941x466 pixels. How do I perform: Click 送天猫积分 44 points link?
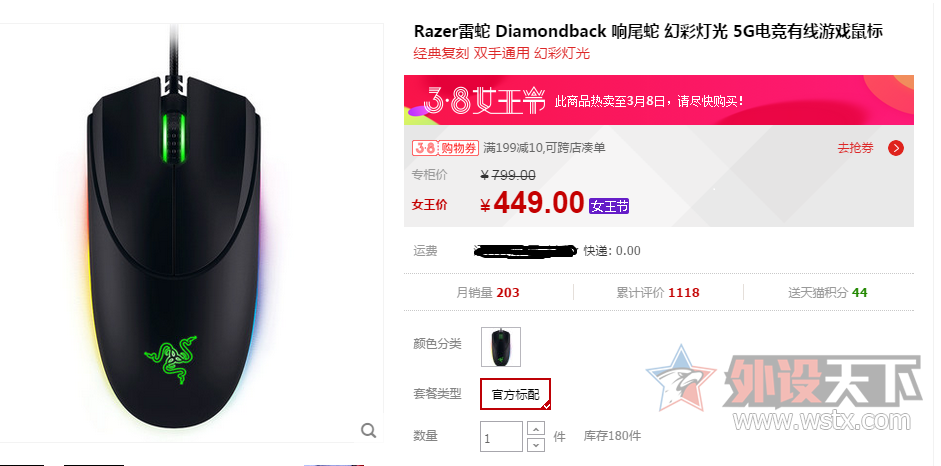click(x=828, y=293)
